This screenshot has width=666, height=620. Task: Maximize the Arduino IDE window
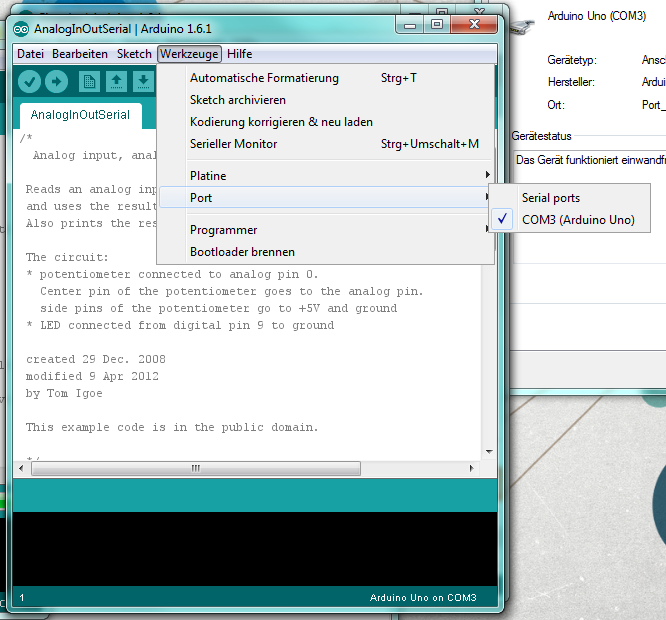point(437,25)
